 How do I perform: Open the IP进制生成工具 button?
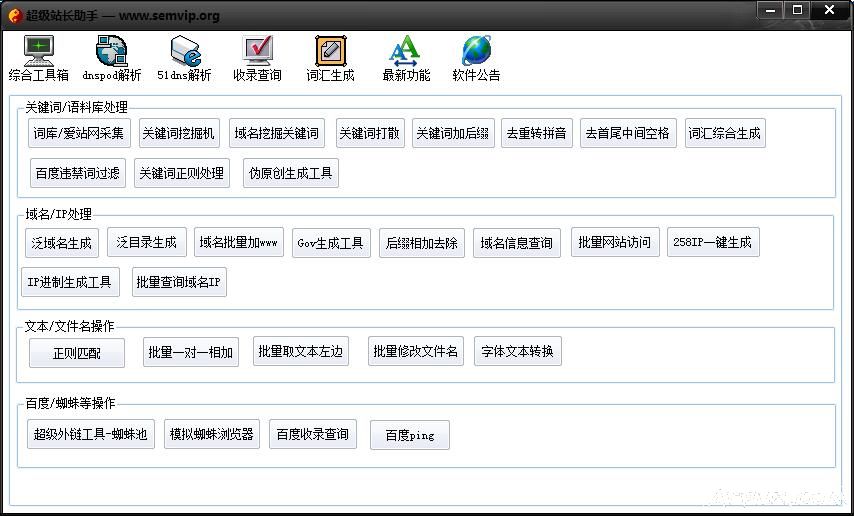tap(70, 282)
